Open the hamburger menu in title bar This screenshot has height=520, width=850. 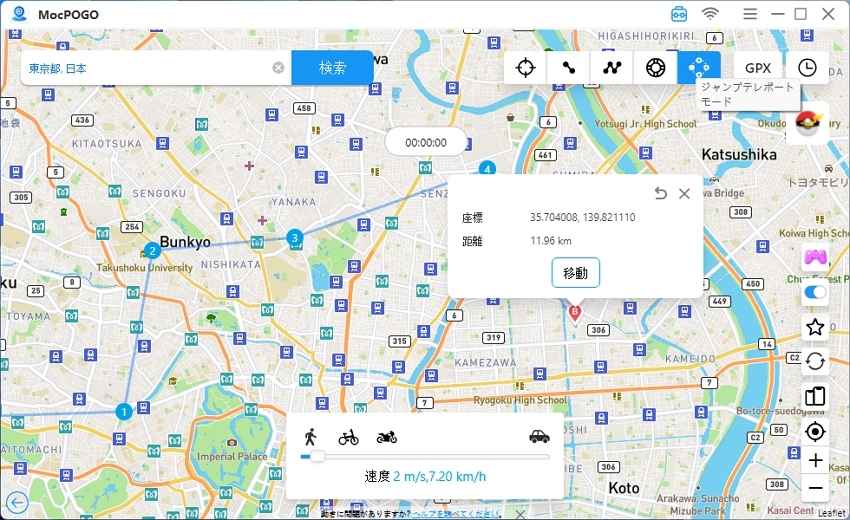pos(750,14)
